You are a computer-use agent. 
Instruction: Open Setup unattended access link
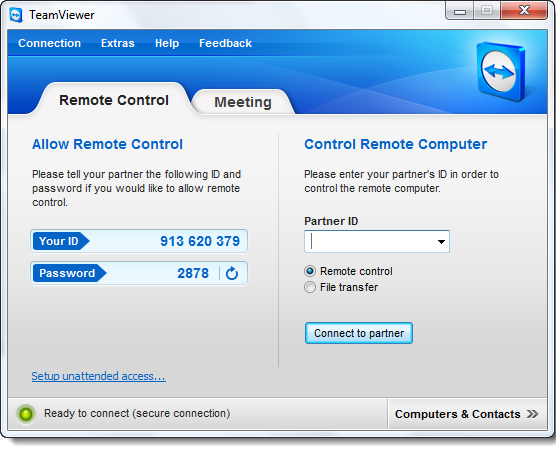pyautogui.click(x=99, y=376)
